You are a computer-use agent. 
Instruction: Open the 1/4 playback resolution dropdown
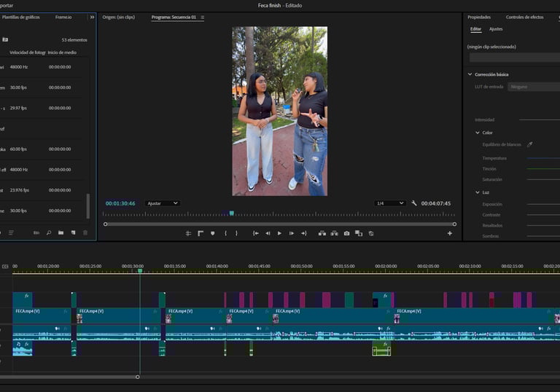(x=389, y=203)
